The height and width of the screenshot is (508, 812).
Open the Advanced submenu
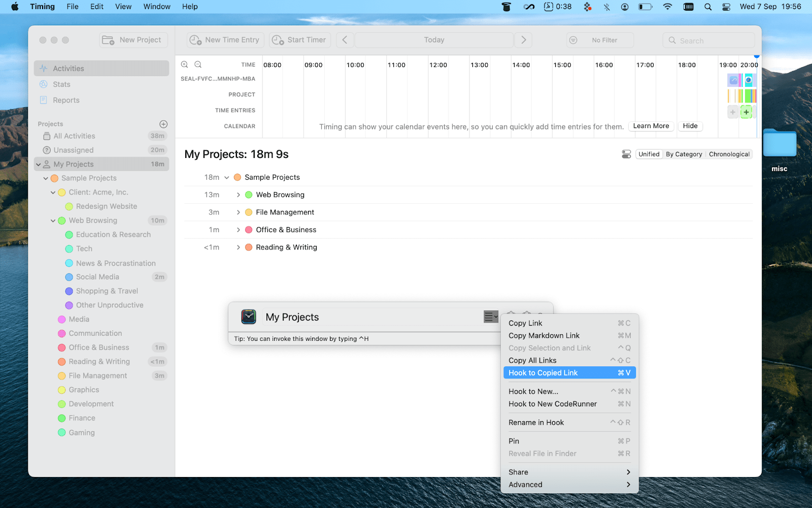click(569, 485)
